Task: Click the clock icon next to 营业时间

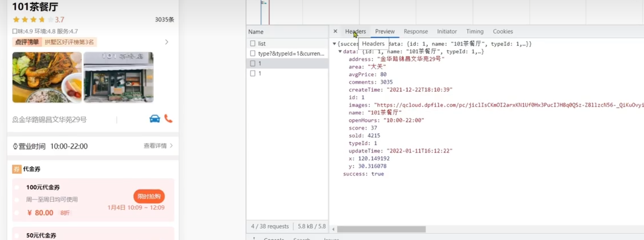Action: coord(15,146)
